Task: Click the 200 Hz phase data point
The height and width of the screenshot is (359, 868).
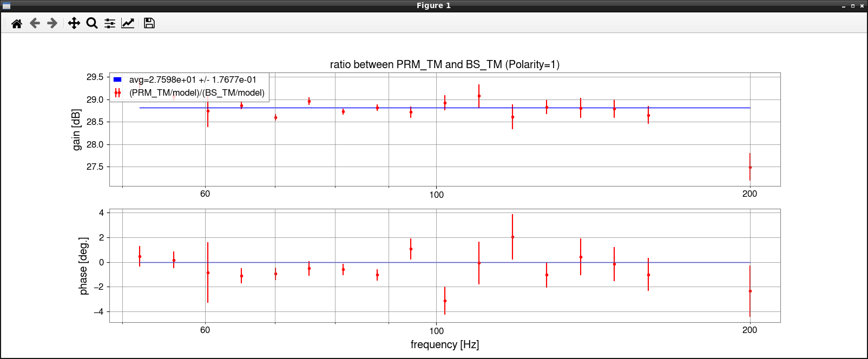Action: [x=750, y=291]
